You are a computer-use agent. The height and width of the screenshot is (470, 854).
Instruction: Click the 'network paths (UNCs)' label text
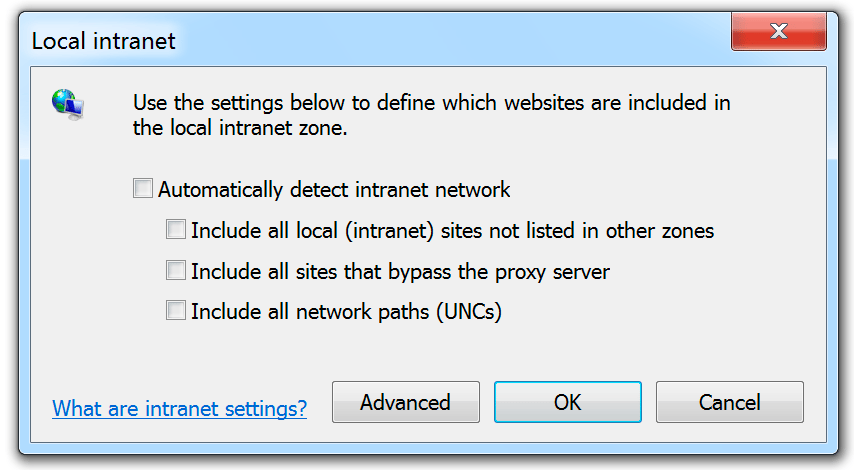[x=399, y=312]
